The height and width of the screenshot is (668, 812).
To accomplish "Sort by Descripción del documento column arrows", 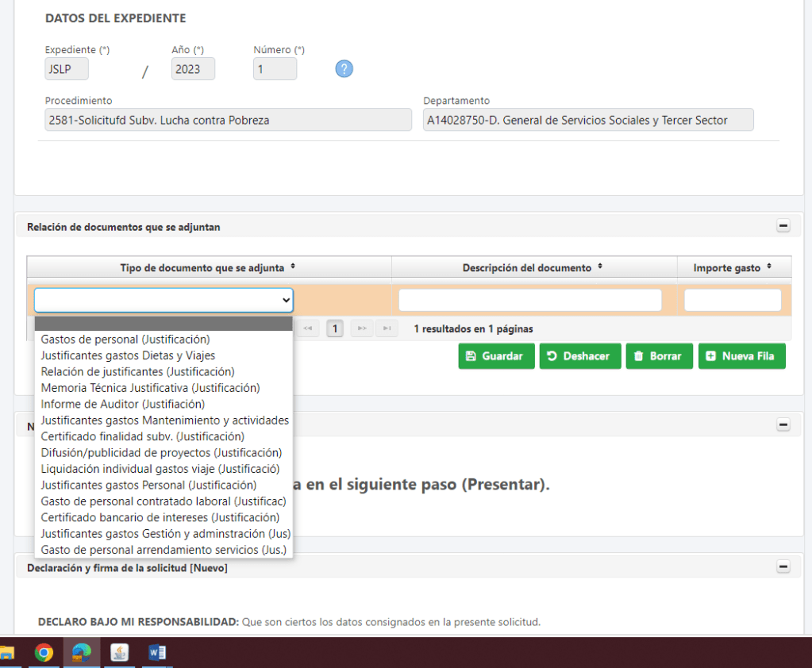I will coord(599,267).
